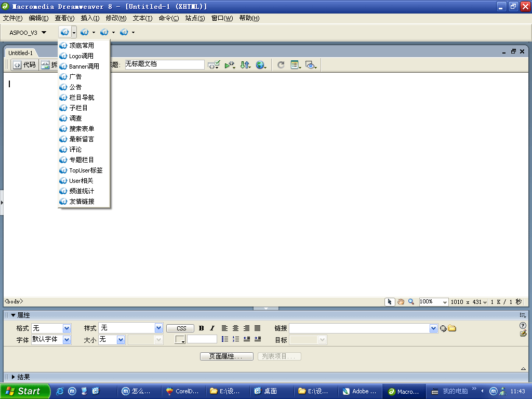
Task: Choose 最新留言 from the popup menu
Action: [x=84, y=139]
